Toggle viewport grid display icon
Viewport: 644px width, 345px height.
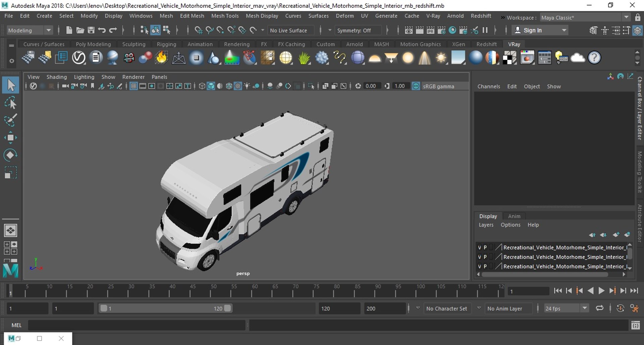tap(133, 86)
